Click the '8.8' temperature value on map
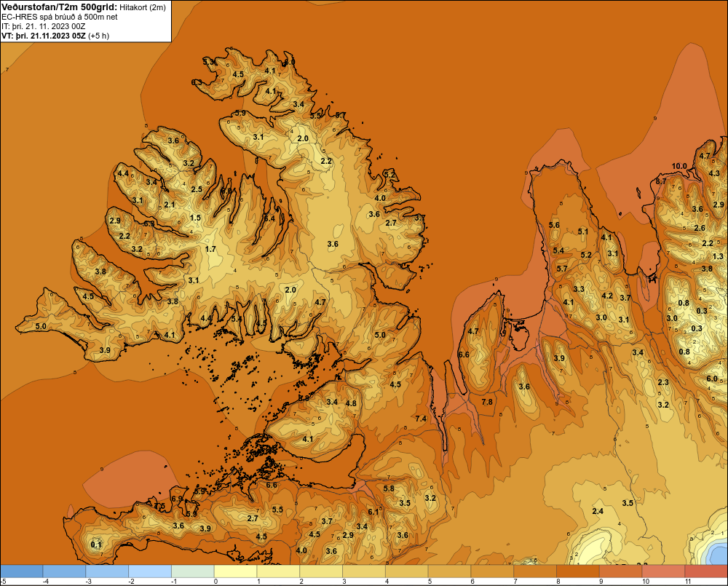The width and height of the screenshot is (728, 586). 304,398
